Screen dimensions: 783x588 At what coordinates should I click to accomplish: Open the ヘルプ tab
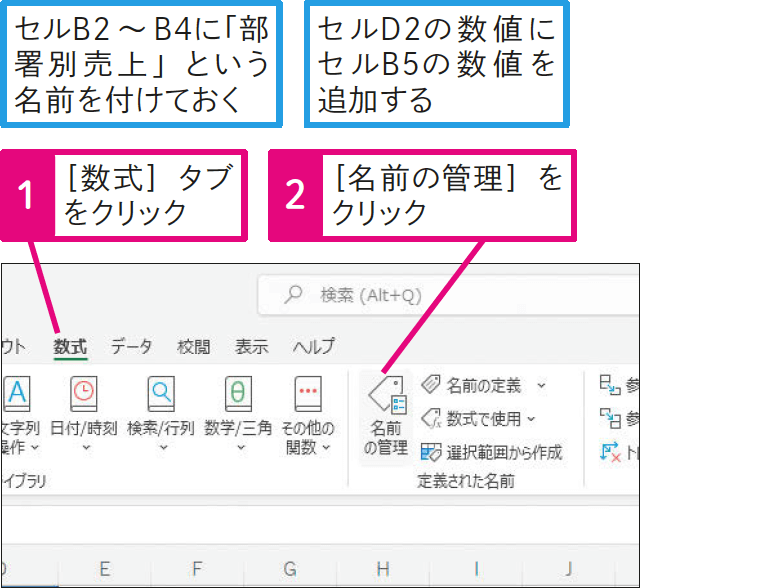(314, 346)
